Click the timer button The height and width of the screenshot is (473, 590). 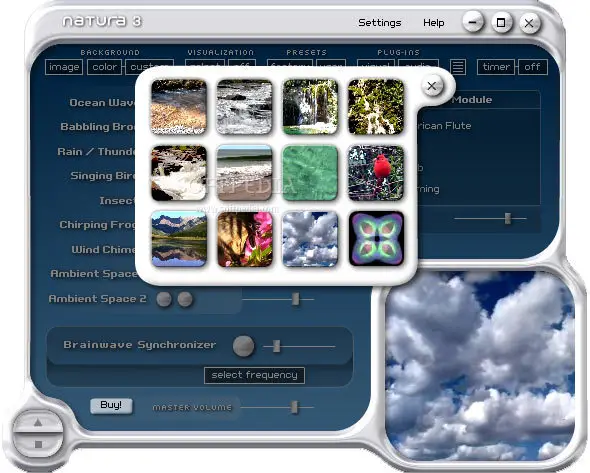496,67
